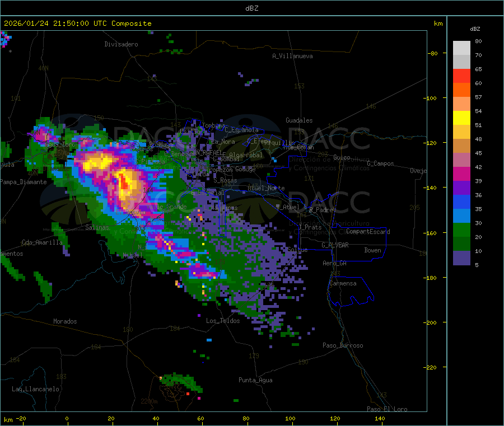The width and height of the screenshot is (504, 426).
Task: Pick the light blue legend swatch between 35 and 30
Action: point(461,216)
